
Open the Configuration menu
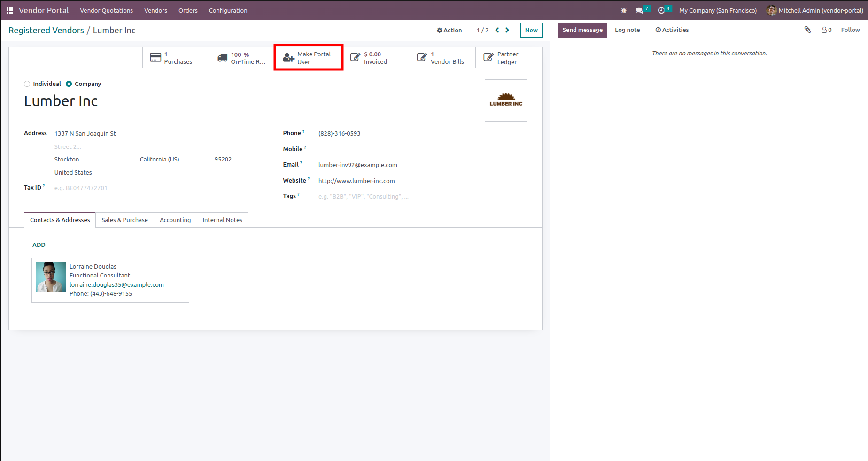coord(228,10)
